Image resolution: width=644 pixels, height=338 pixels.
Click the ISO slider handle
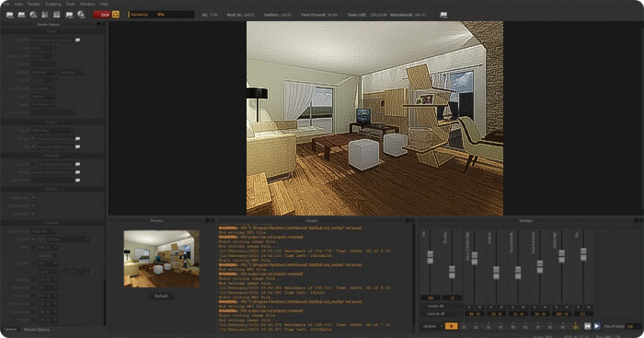pyautogui.click(x=430, y=257)
